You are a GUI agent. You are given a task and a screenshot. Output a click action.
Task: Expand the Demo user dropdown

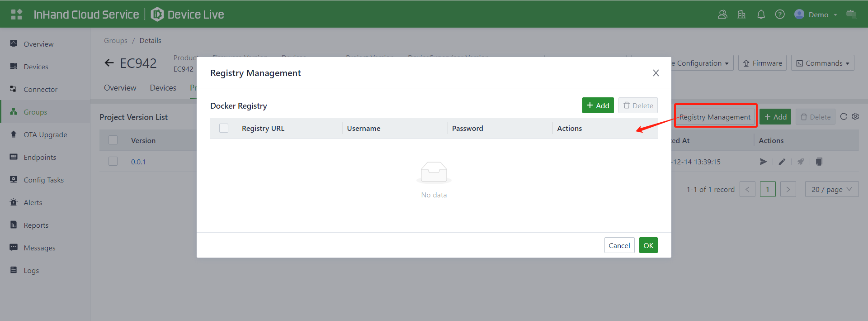(819, 14)
